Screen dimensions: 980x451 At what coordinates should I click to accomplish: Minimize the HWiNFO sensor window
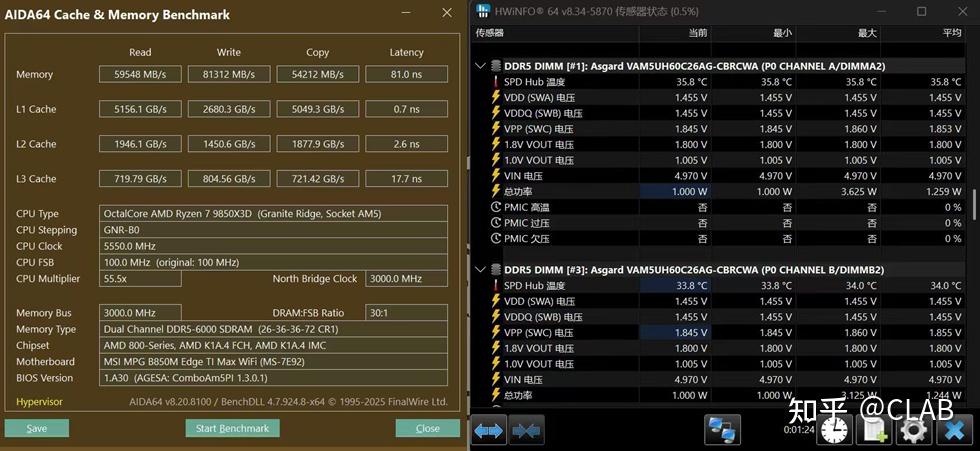point(881,11)
